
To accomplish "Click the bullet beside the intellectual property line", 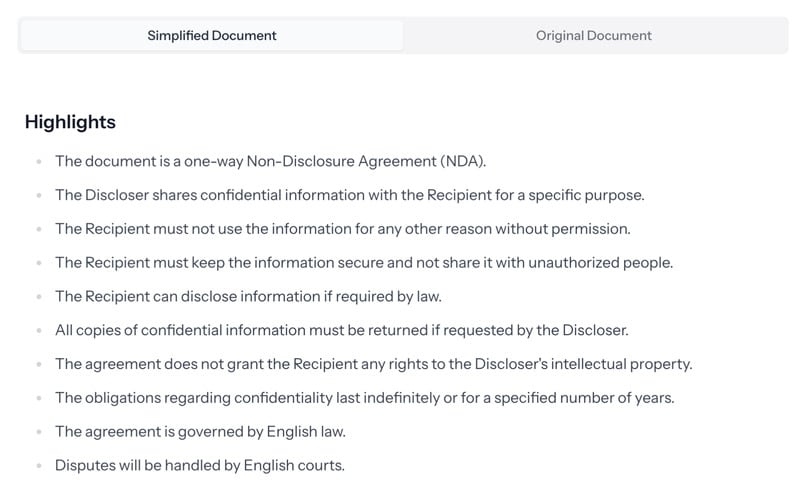I will [38, 364].
